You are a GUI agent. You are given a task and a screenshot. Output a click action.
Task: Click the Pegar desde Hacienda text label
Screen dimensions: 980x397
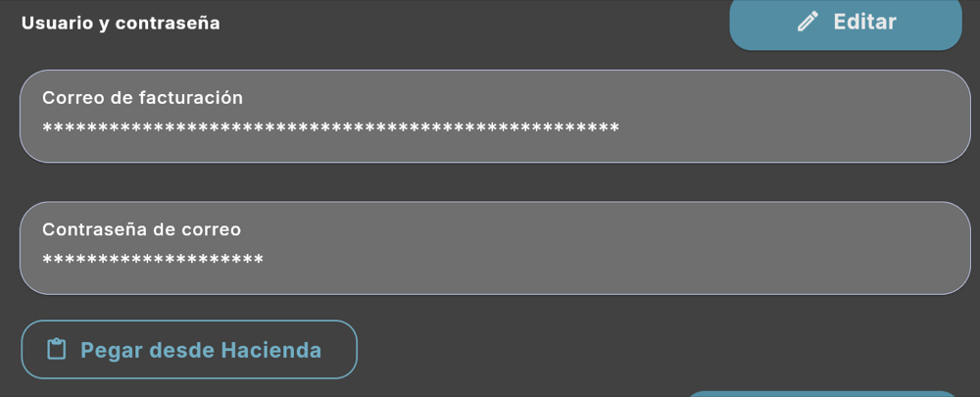(x=201, y=350)
